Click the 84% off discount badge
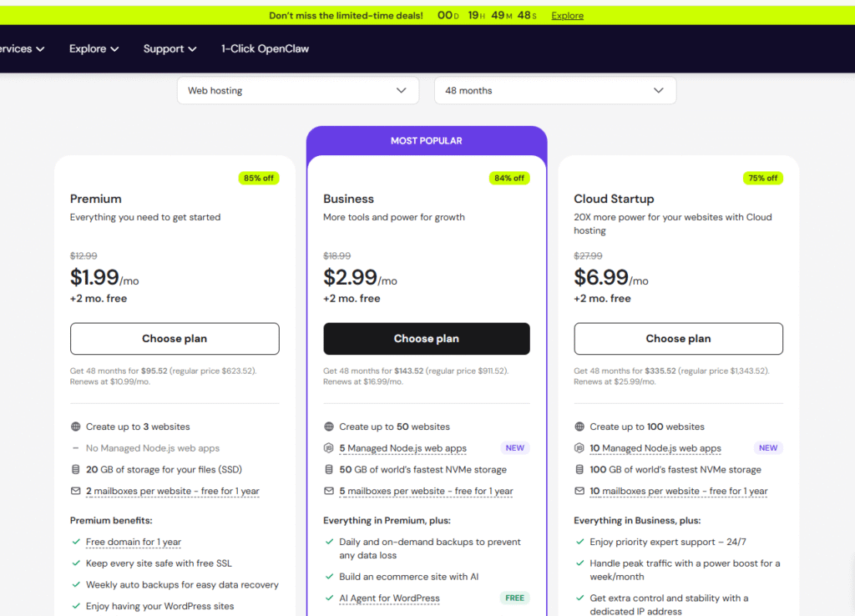 [x=509, y=178]
